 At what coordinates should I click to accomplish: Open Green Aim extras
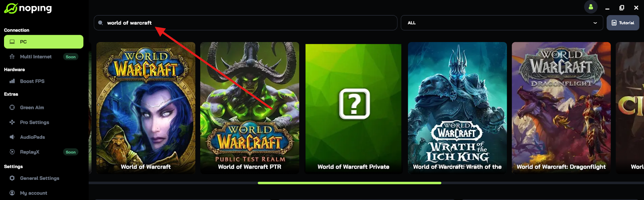(43, 108)
